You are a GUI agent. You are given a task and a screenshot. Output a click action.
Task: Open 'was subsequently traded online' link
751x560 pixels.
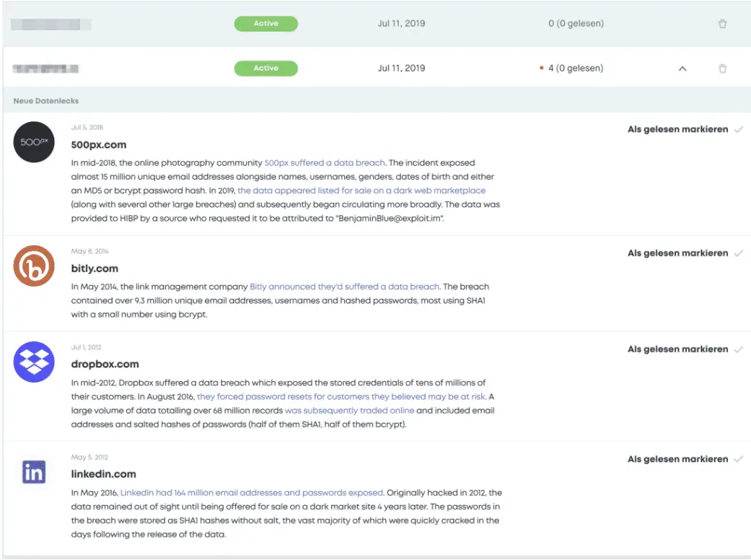tap(350, 411)
